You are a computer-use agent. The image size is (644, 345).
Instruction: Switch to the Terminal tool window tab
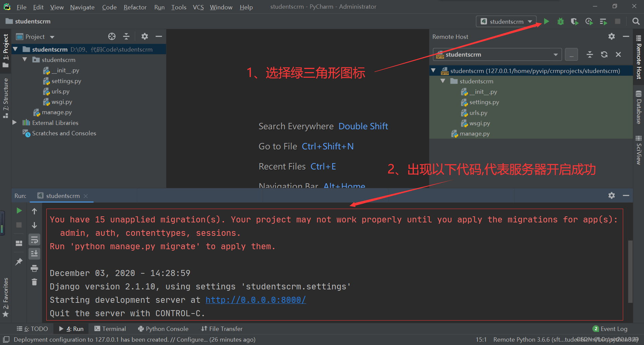[x=114, y=329]
